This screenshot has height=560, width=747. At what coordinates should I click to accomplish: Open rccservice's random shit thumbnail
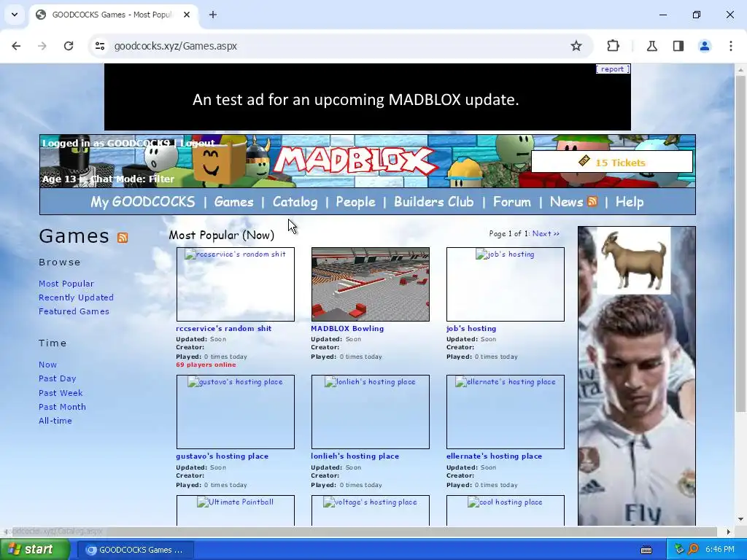click(236, 284)
